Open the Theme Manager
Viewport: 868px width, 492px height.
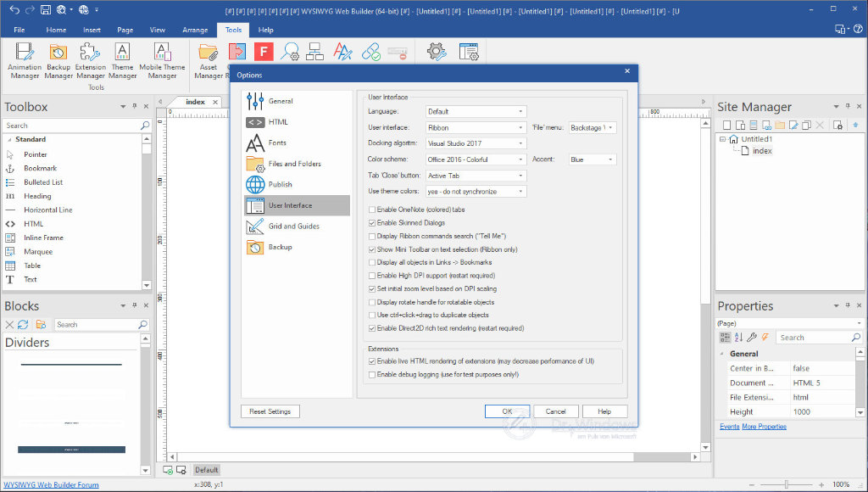pyautogui.click(x=122, y=61)
